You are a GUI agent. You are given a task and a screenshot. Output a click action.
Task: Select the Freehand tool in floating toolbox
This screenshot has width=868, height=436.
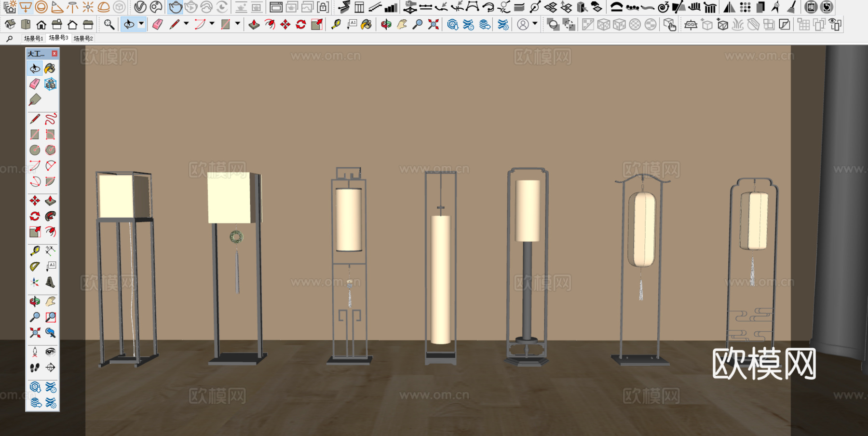(50, 119)
